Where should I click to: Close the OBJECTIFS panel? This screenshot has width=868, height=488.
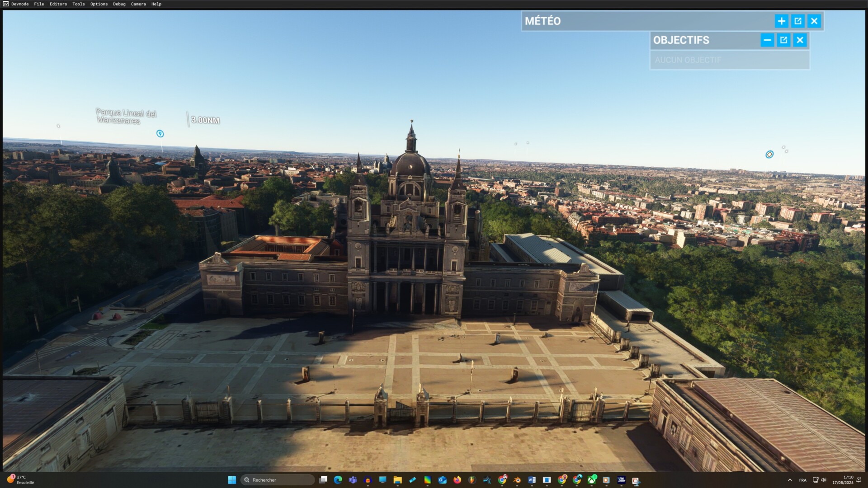800,40
